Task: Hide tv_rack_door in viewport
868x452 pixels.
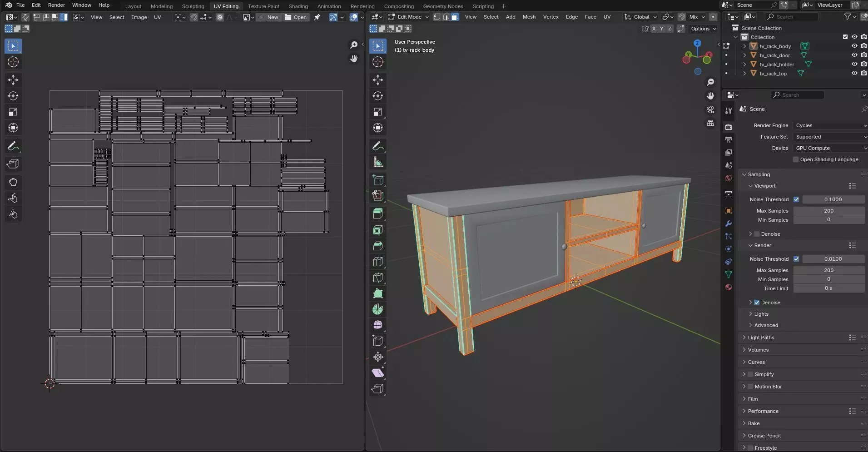Action: (x=854, y=55)
